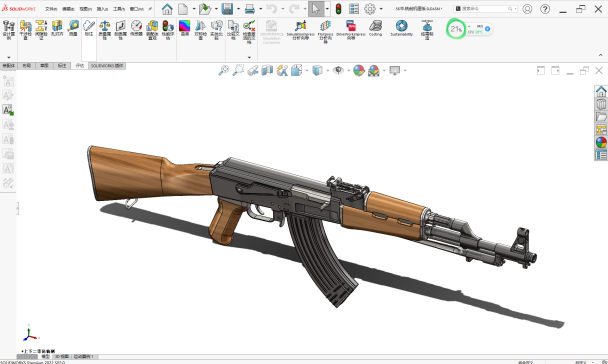The image size is (608, 364).
Task: Toggle Hide/Show Items eye icon
Action: 338,71
